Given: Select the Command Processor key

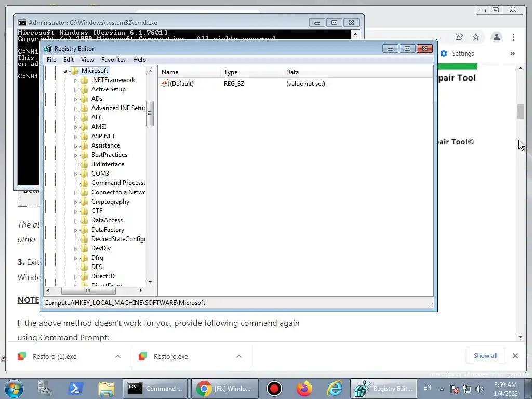Looking at the screenshot, I should pos(118,182).
